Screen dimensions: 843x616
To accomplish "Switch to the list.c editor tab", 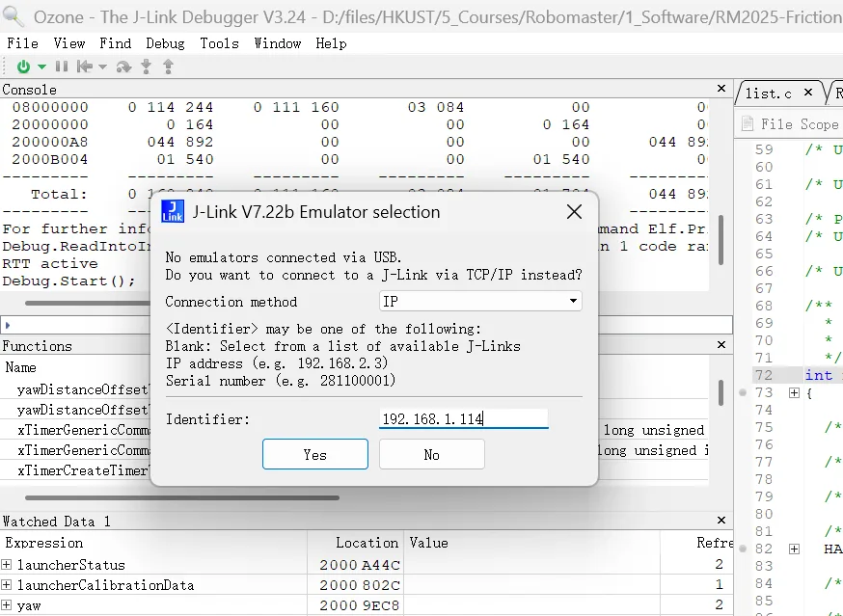I will (769, 94).
